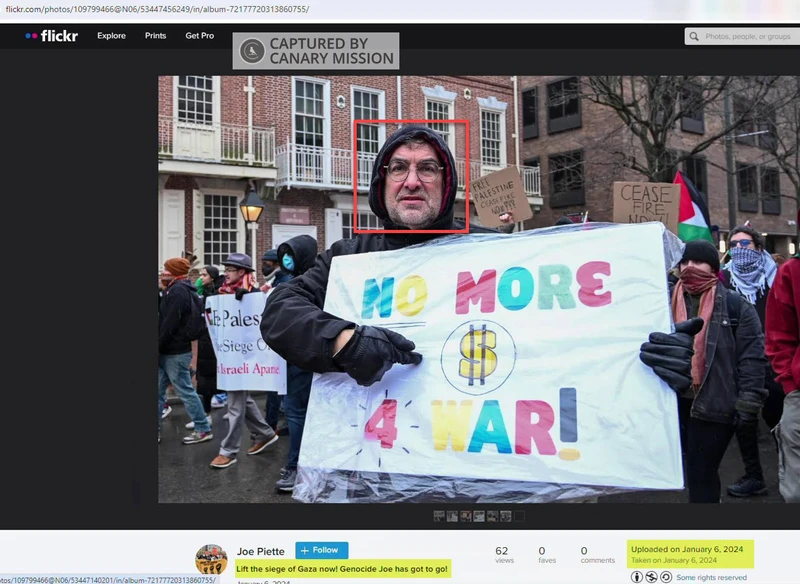
Task: Select the first album thumbnail below the photo
Action: pyautogui.click(x=439, y=516)
